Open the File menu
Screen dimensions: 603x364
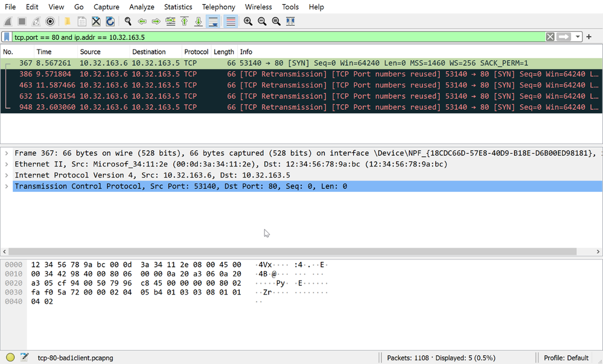click(10, 7)
